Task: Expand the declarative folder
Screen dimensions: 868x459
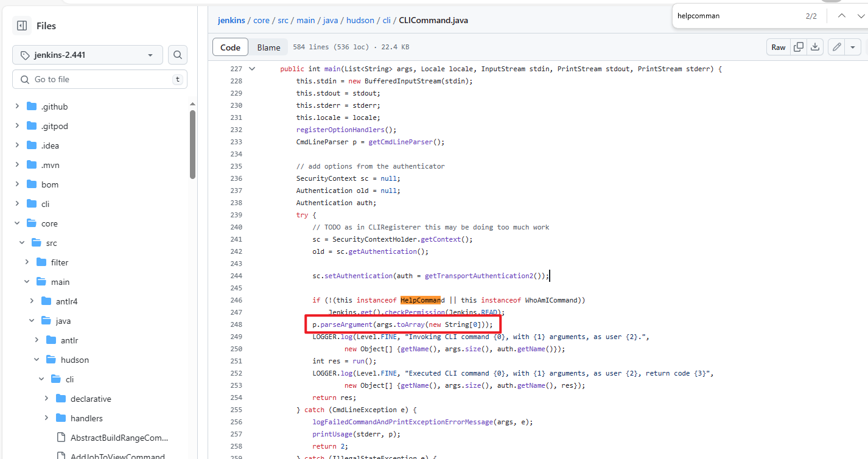Action: (x=46, y=399)
